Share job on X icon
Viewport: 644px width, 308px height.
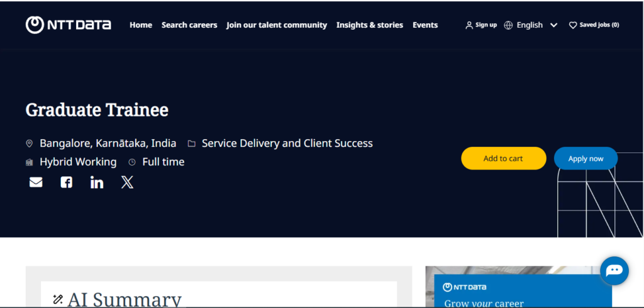[x=127, y=182]
